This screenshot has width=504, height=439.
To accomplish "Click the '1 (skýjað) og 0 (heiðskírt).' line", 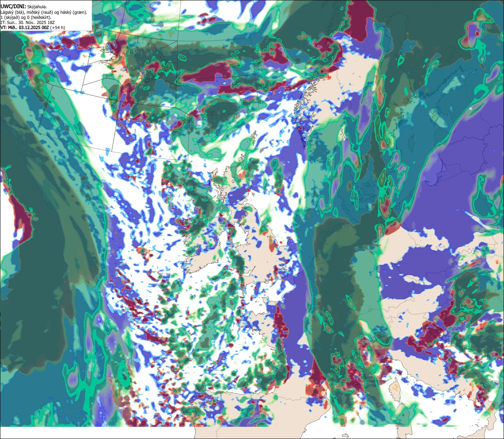I will pos(26,17).
